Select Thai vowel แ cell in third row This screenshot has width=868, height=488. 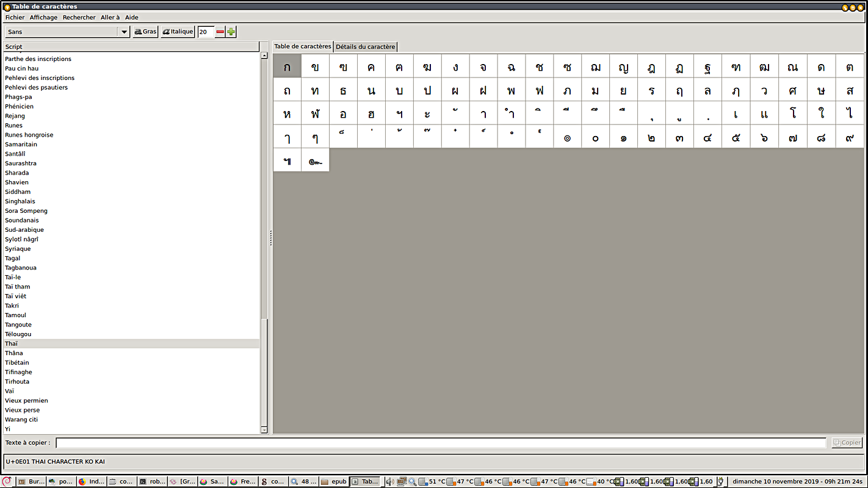coord(764,113)
